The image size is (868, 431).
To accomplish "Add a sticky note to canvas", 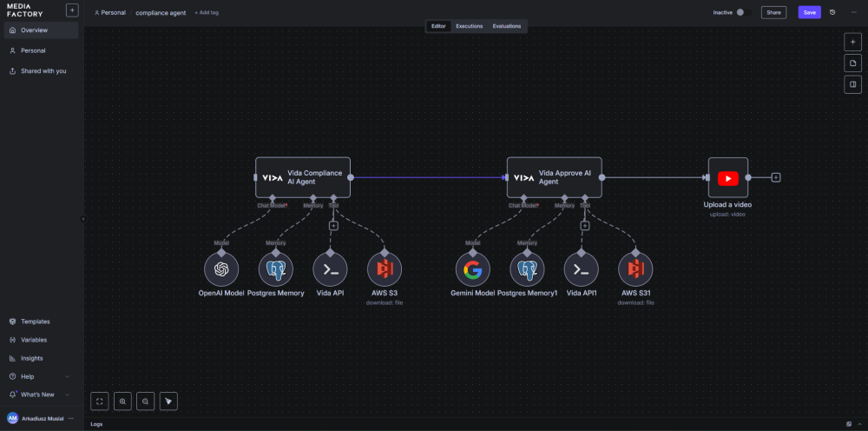I will [x=852, y=63].
